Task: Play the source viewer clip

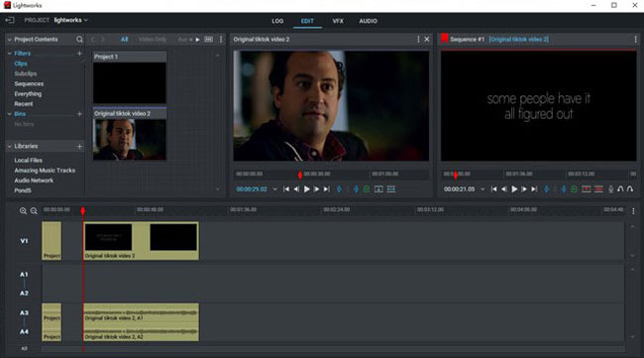Action: coord(307,189)
